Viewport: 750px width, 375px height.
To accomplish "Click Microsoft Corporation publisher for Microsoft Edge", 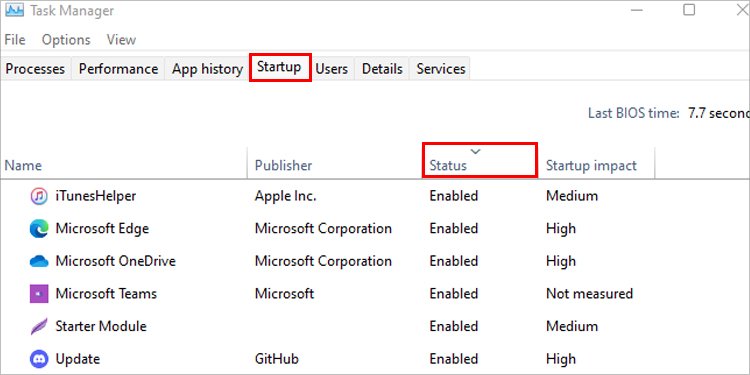I will (x=323, y=229).
